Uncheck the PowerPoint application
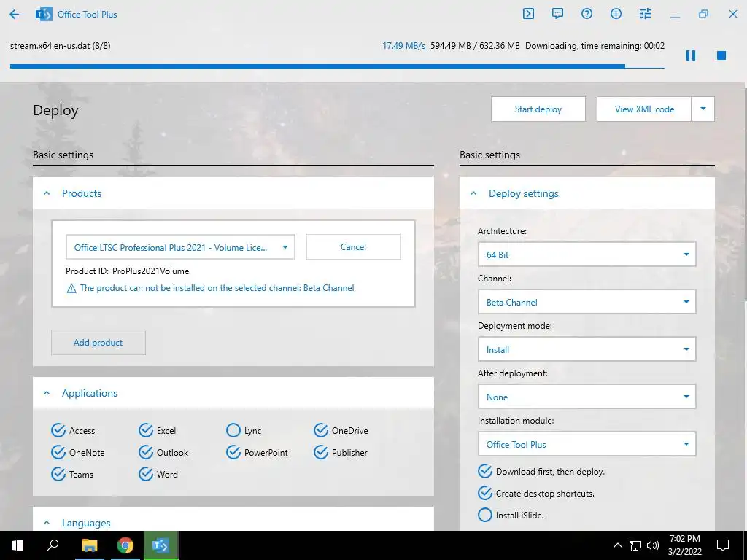The height and width of the screenshot is (560, 747). point(233,452)
